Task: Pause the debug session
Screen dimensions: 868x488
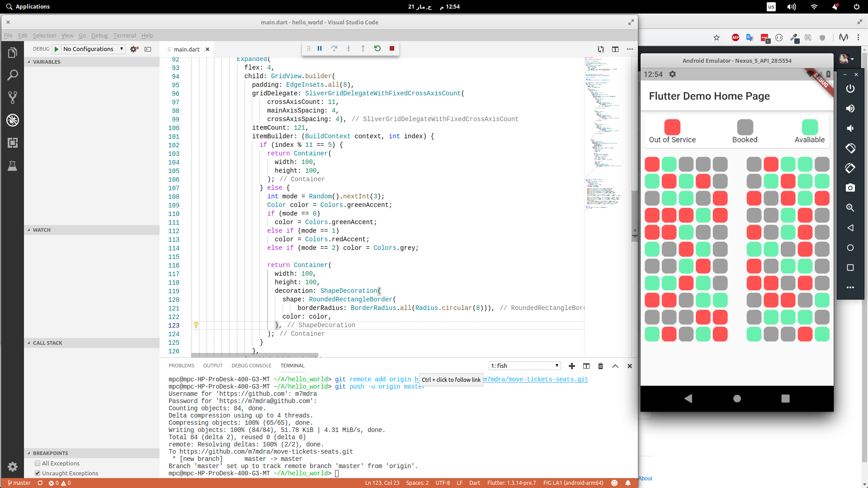Action: click(320, 48)
